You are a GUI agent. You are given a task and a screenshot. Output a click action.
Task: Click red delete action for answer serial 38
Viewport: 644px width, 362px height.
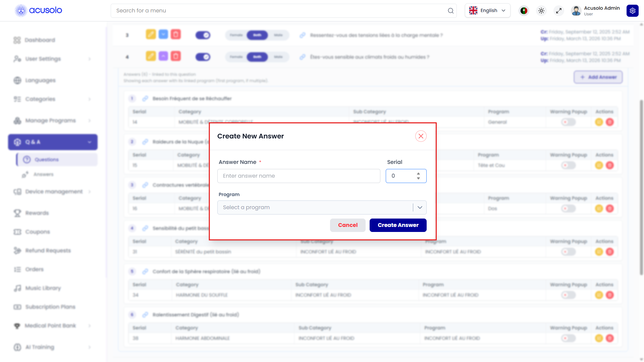[610, 338]
